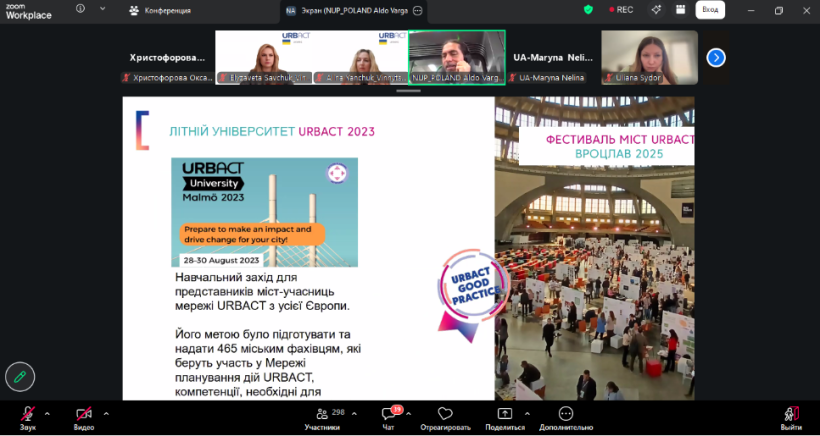Click the Вход sign-in button

pos(710,10)
